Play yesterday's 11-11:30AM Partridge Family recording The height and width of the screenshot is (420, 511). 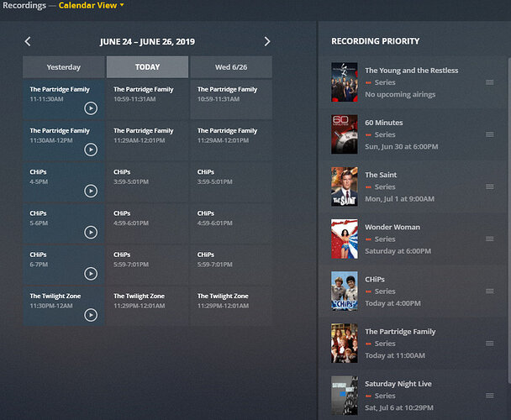click(91, 108)
